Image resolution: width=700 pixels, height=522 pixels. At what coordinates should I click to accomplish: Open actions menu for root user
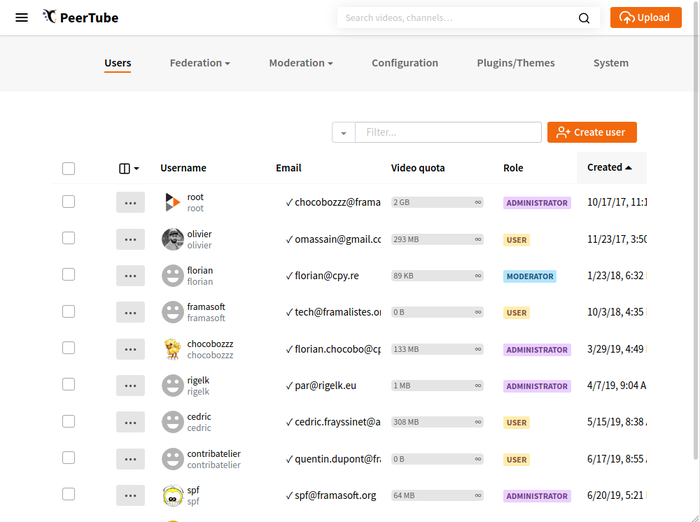(x=130, y=202)
